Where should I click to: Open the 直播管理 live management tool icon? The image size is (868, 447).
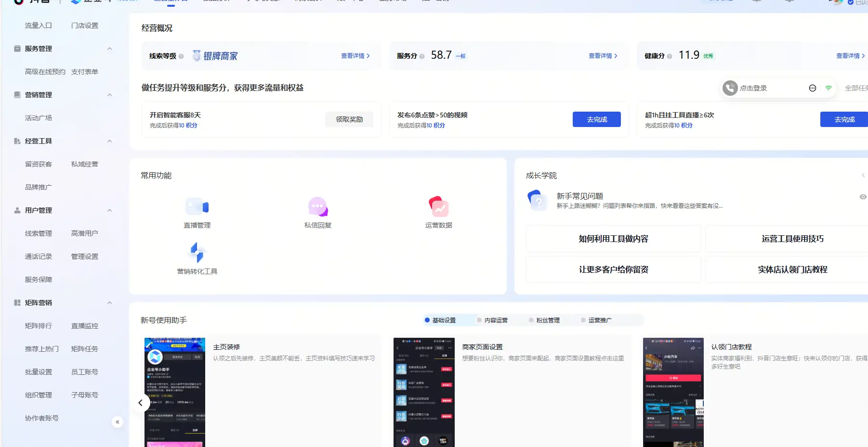(x=197, y=207)
